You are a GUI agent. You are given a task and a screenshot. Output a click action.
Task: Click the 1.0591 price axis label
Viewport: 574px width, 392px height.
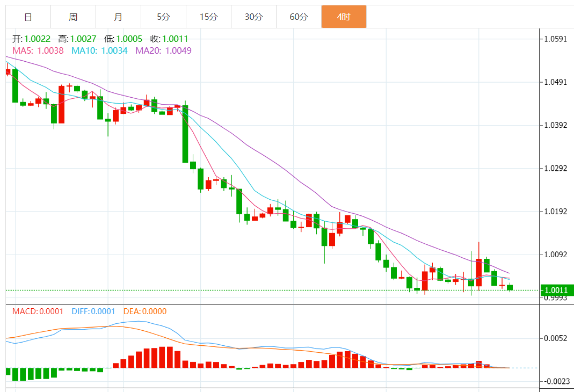(556, 39)
